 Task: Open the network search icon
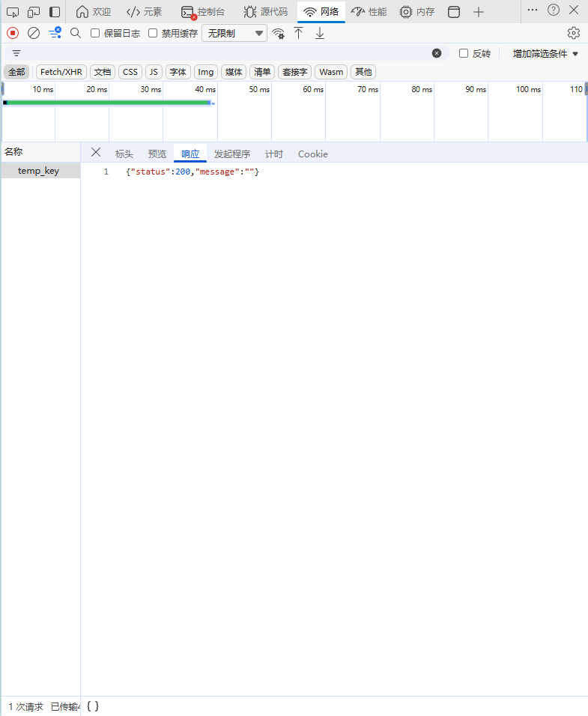point(76,33)
